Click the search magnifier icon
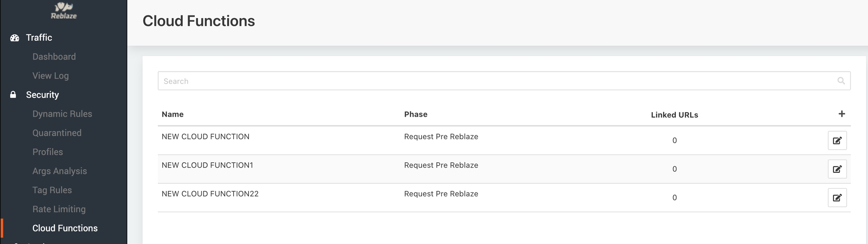This screenshot has width=868, height=244. click(841, 81)
